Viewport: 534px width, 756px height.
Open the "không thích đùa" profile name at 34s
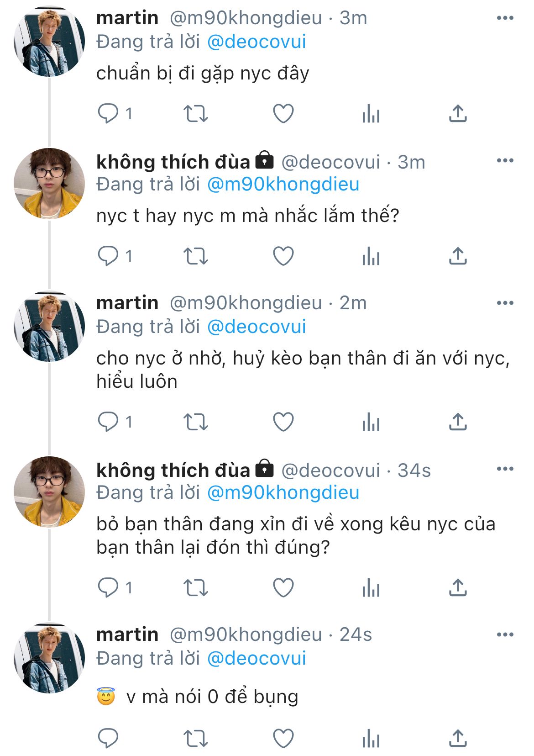[173, 470]
